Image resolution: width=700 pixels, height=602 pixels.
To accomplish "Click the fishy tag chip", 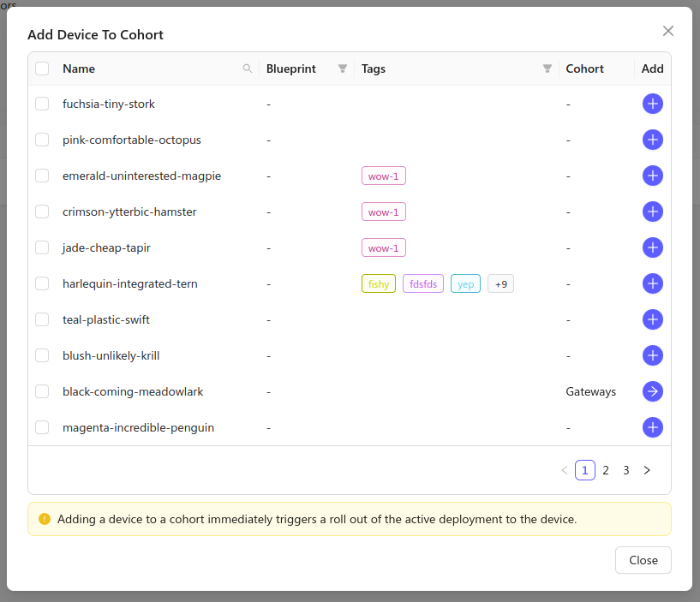I will 379,283.
